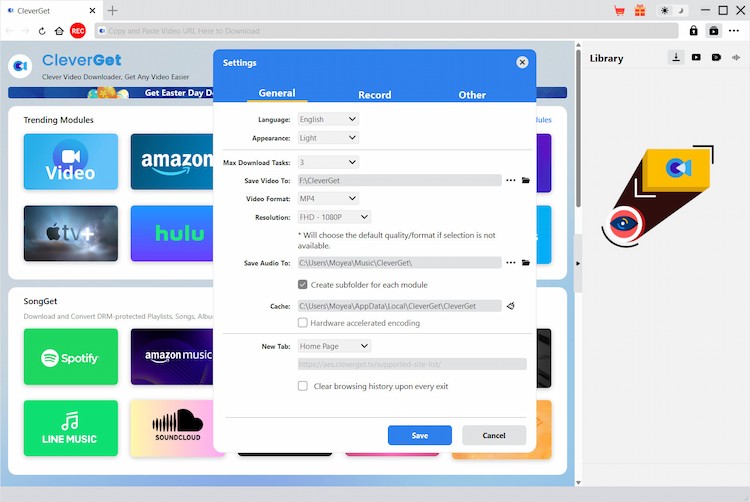
Task: Open the Hulu module tile
Action: coord(172,233)
